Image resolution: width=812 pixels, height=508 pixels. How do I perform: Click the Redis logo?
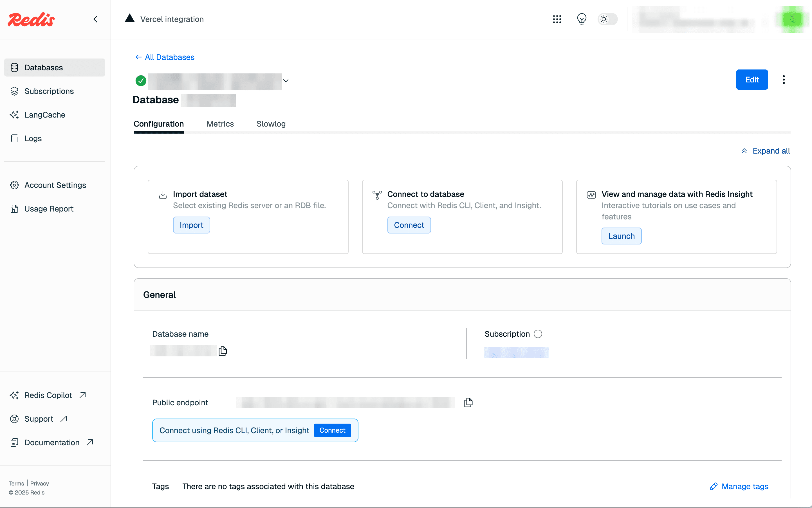[31, 19]
